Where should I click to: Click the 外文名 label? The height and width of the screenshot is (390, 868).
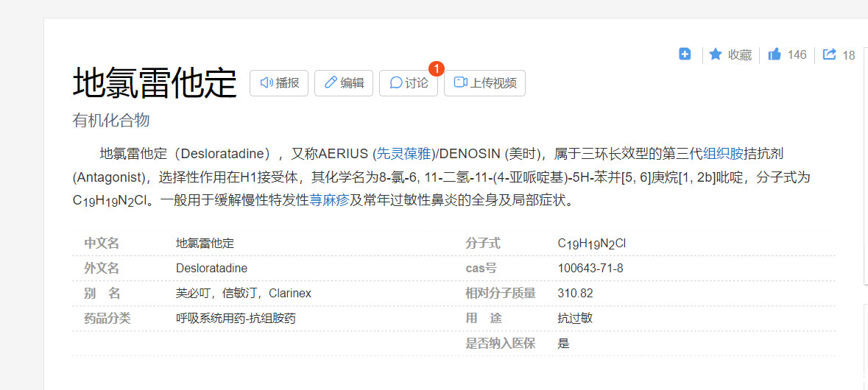point(102,269)
